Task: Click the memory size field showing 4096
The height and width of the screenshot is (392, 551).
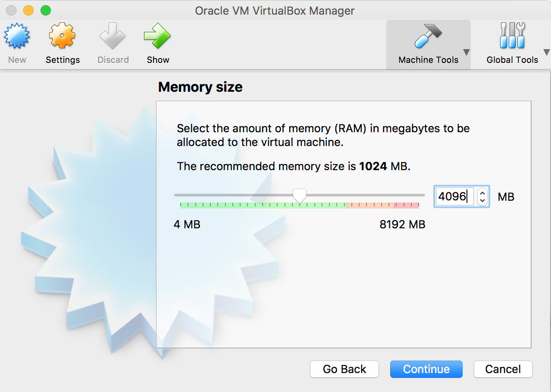Action: click(454, 197)
